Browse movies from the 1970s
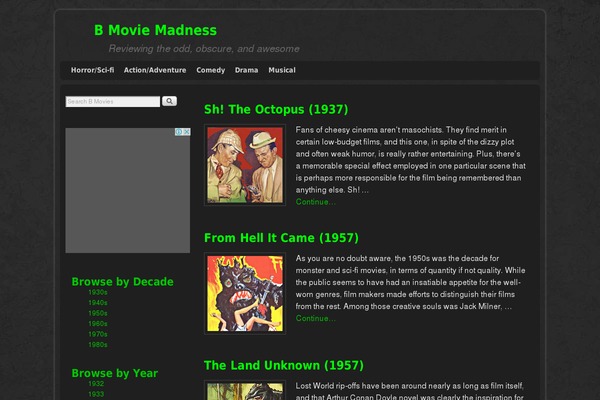 pos(98,335)
